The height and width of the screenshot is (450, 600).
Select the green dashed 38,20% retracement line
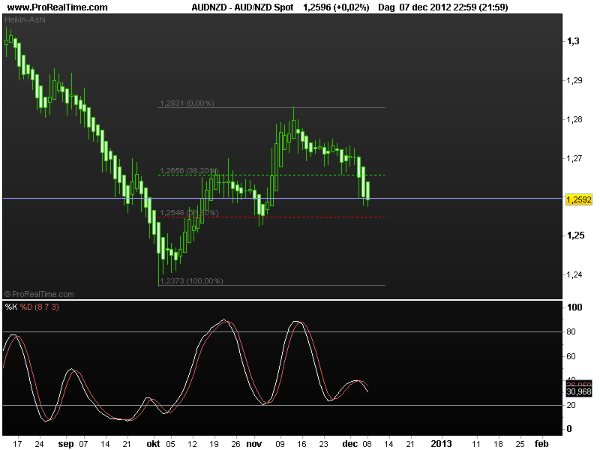point(272,175)
